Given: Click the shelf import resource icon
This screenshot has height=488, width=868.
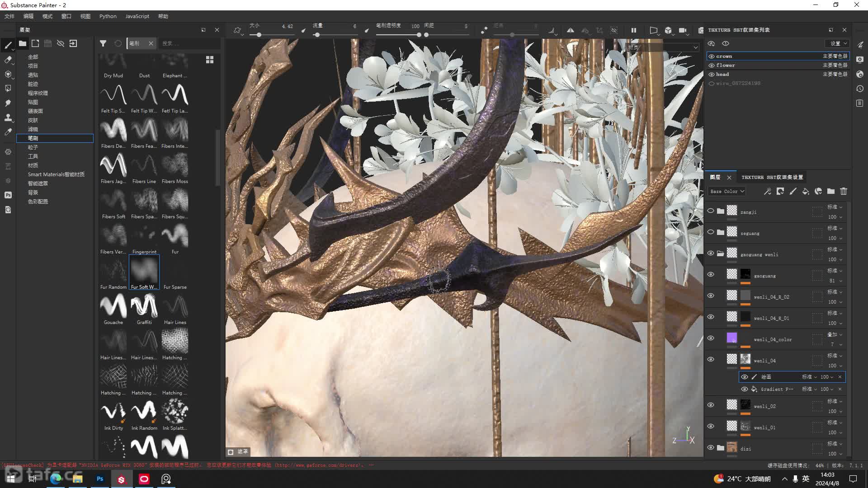Looking at the screenshot, I should [73, 43].
